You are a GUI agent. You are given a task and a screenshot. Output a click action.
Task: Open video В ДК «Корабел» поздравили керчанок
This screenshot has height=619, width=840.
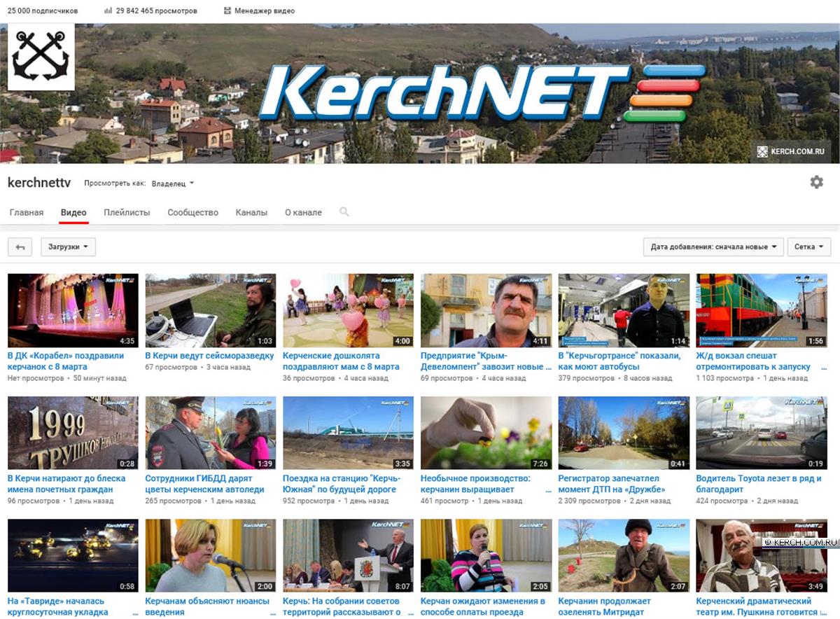[66, 361]
